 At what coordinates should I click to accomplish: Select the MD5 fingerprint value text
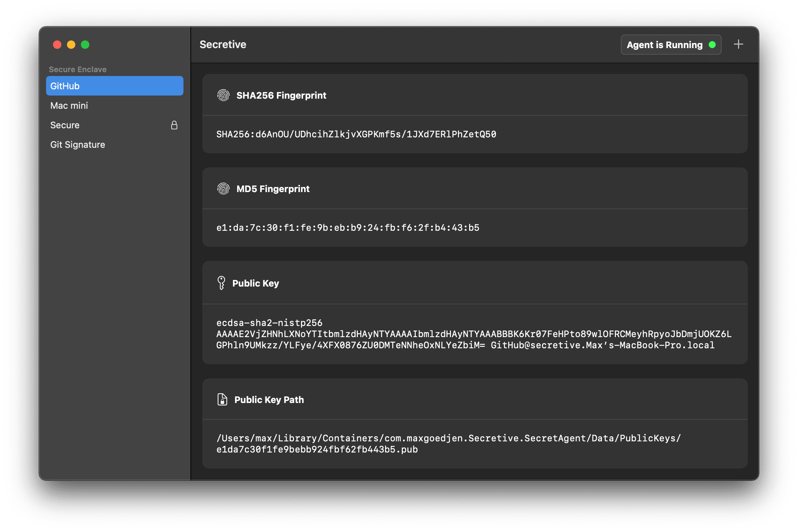(x=348, y=227)
